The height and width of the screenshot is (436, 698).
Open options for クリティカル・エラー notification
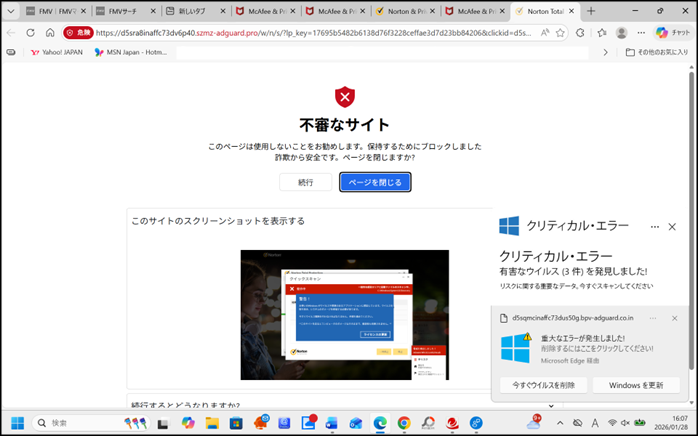(655, 227)
